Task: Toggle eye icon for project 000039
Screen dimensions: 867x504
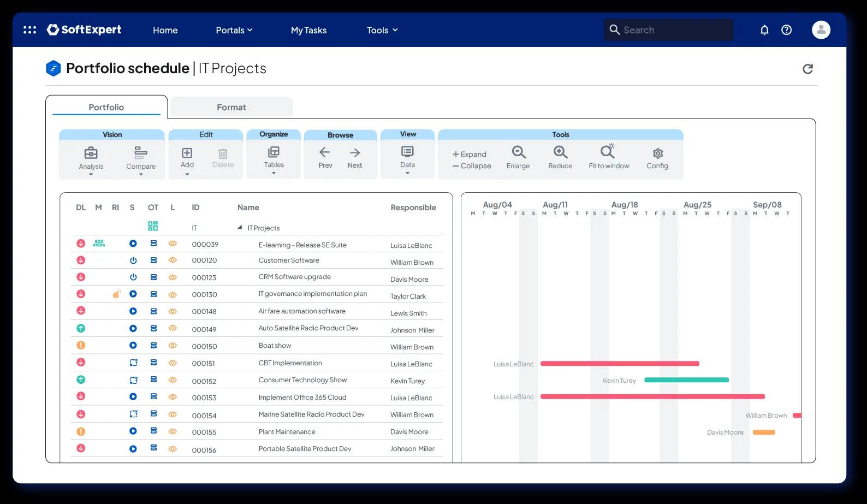Action: (x=173, y=244)
